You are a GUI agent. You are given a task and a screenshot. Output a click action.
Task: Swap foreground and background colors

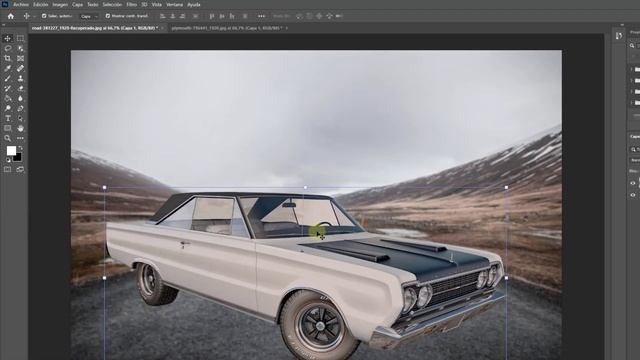click(x=20, y=149)
